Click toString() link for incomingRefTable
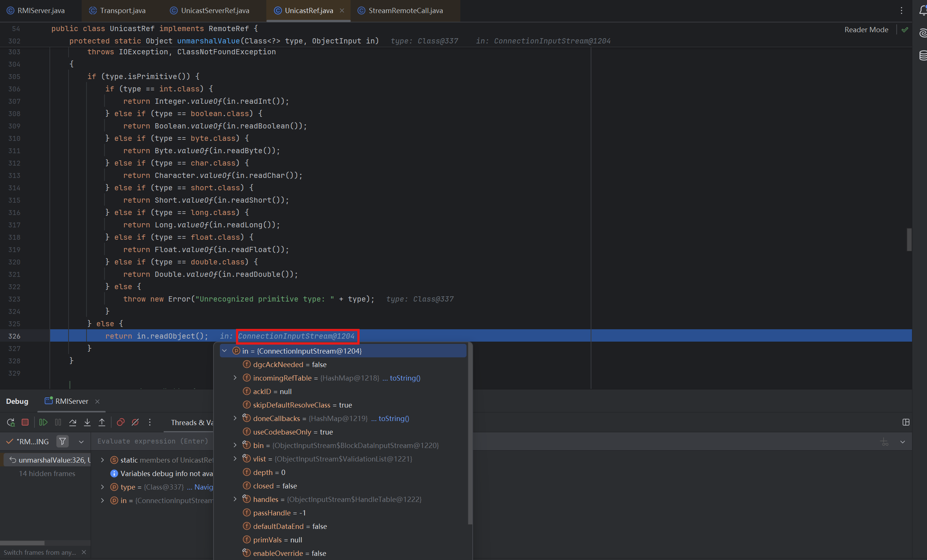This screenshot has width=927, height=560. pyautogui.click(x=405, y=378)
